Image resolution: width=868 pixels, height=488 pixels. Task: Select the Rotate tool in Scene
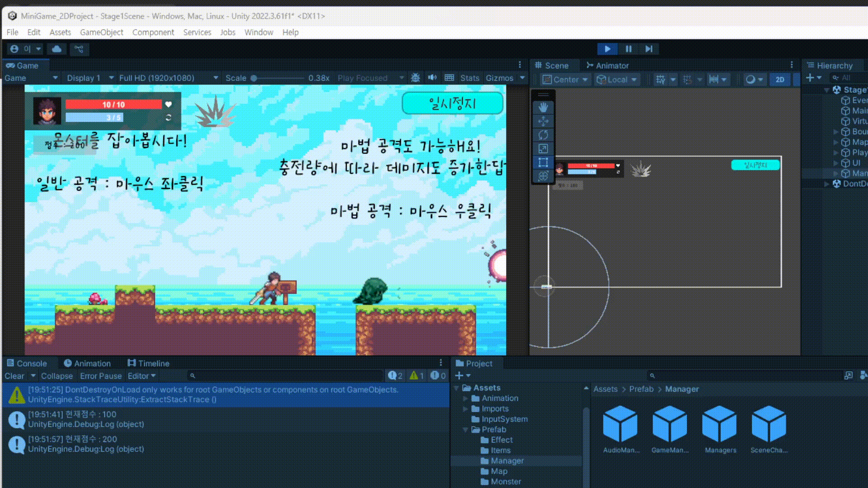tap(543, 135)
